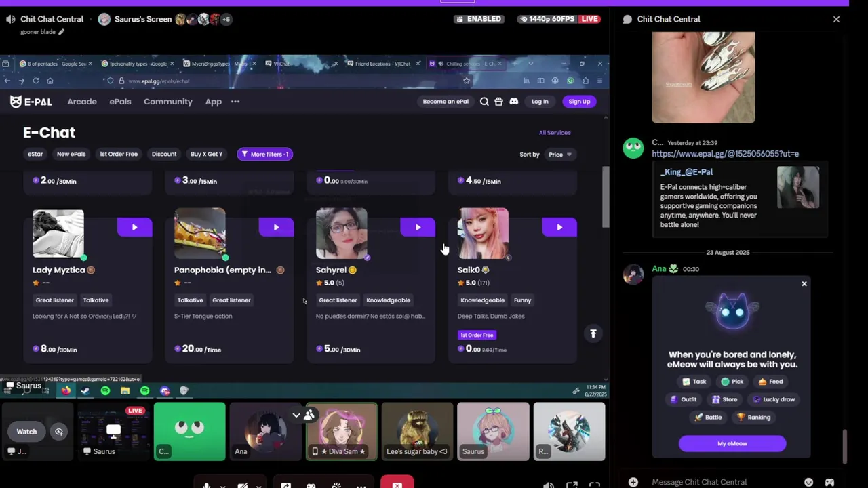Open the browser hamburger menu
This screenshot has width=868, height=488.
599,81
